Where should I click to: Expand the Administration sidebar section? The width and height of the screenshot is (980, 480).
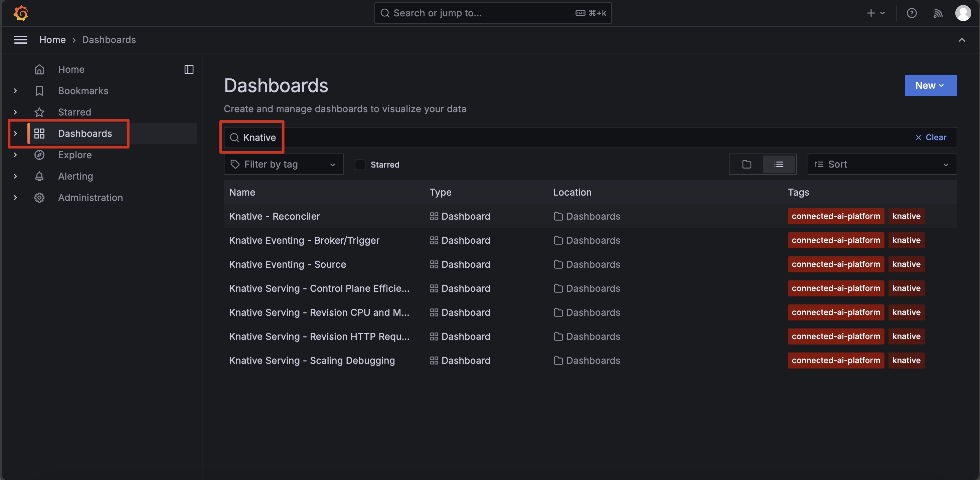pos(15,198)
